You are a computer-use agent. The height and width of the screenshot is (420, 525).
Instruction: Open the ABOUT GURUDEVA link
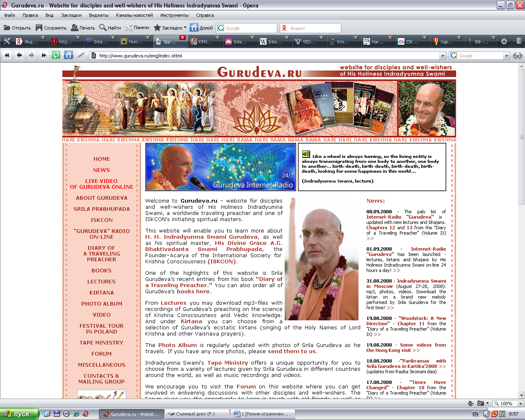click(x=102, y=198)
